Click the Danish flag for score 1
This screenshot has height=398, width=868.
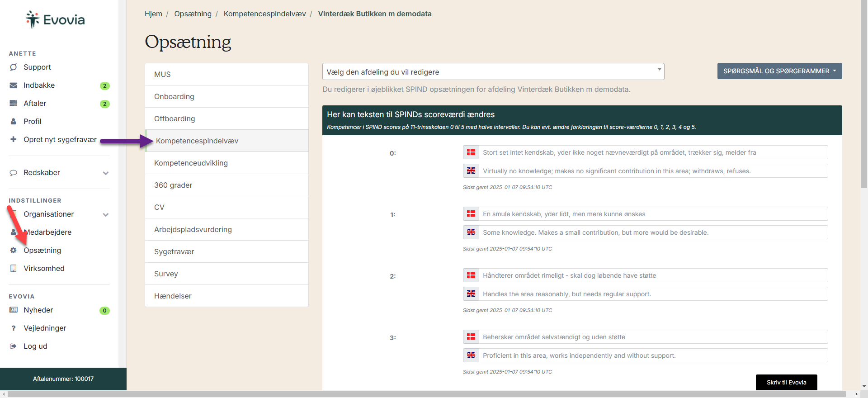(x=471, y=214)
